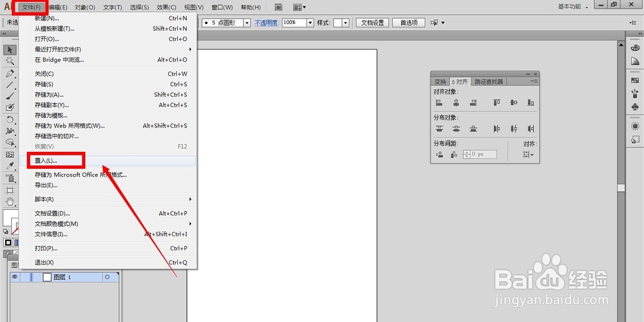Open brush definition dropdown 5 点圆形
This screenshot has width=644, height=322.
[x=247, y=23]
